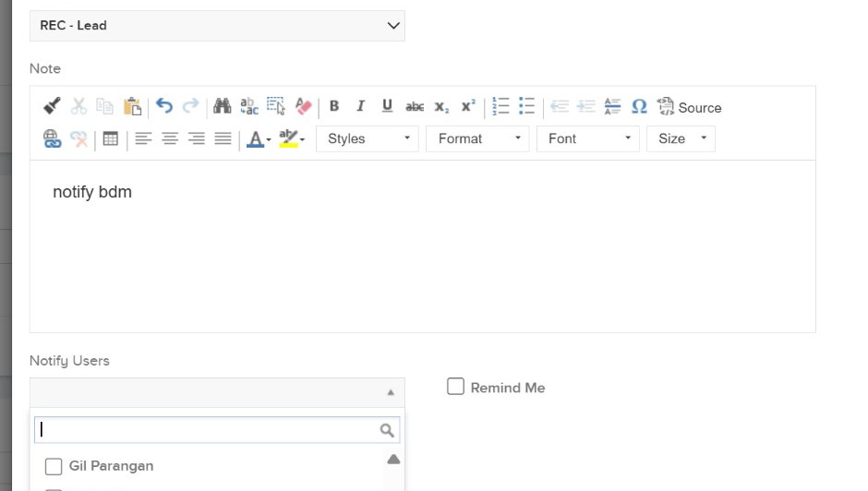Click the Paste clipboard icon
The height and width of the screenshot is (491, 868).
[x=132, y=106]
